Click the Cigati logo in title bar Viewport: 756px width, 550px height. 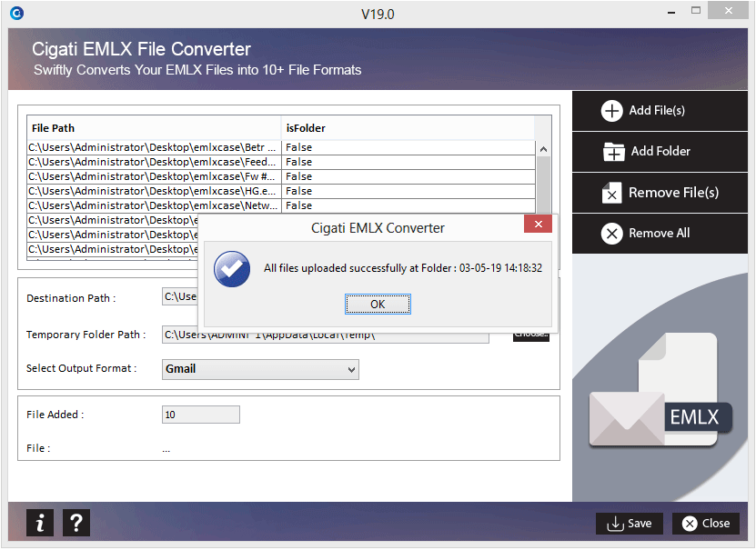[17, 13]
